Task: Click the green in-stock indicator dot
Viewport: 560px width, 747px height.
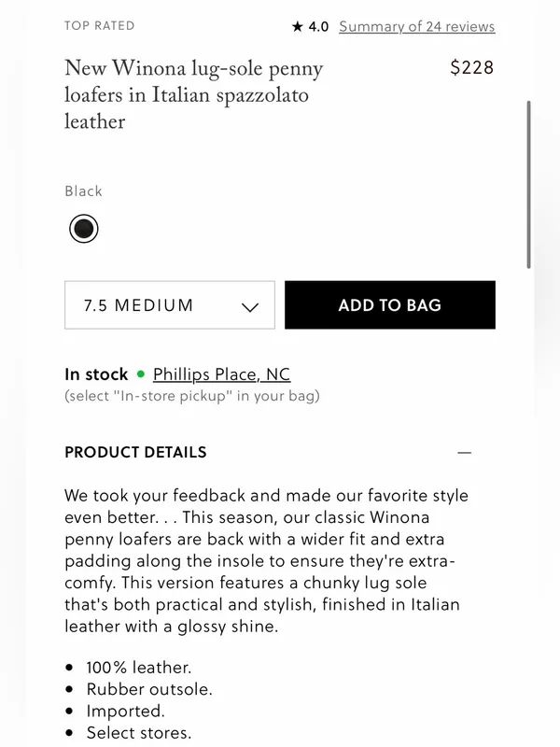Action: (x=141, y=374)
